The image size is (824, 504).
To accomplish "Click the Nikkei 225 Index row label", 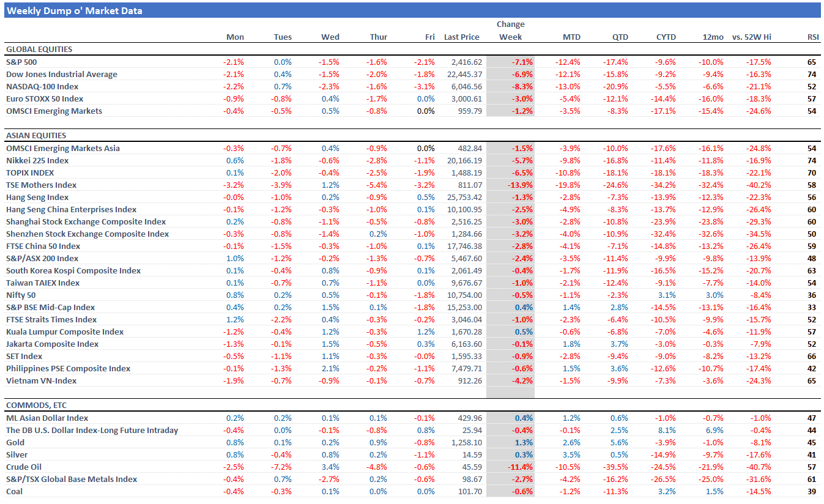I will [x=37, y=160].
